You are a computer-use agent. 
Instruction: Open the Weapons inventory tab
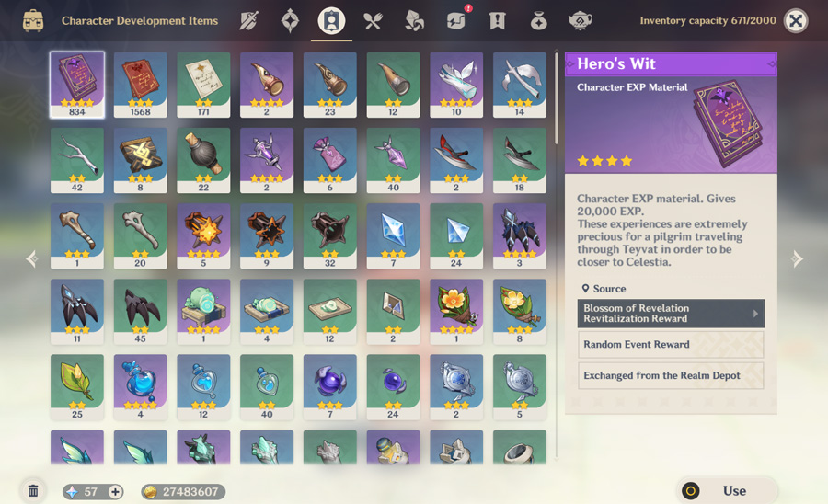click(x=248, y=21)
